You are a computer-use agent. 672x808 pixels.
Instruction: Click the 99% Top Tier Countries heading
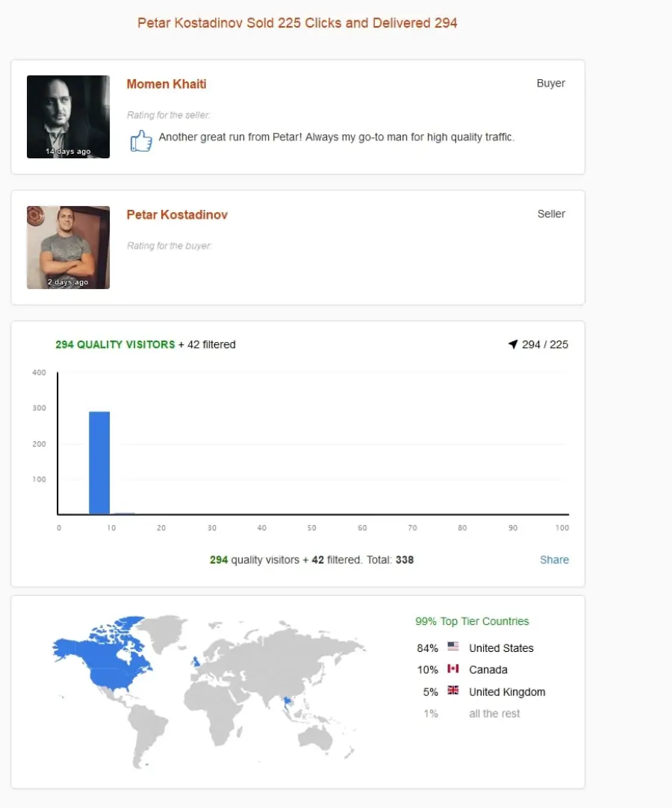pos(472,621)
